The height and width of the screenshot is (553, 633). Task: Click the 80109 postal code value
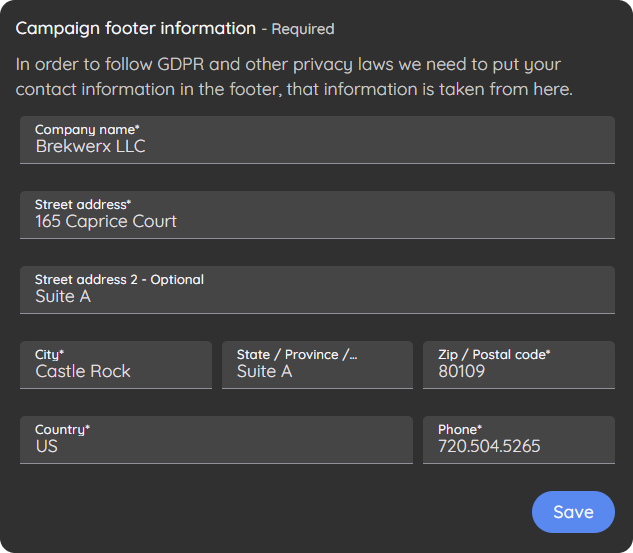coord(461,371)
